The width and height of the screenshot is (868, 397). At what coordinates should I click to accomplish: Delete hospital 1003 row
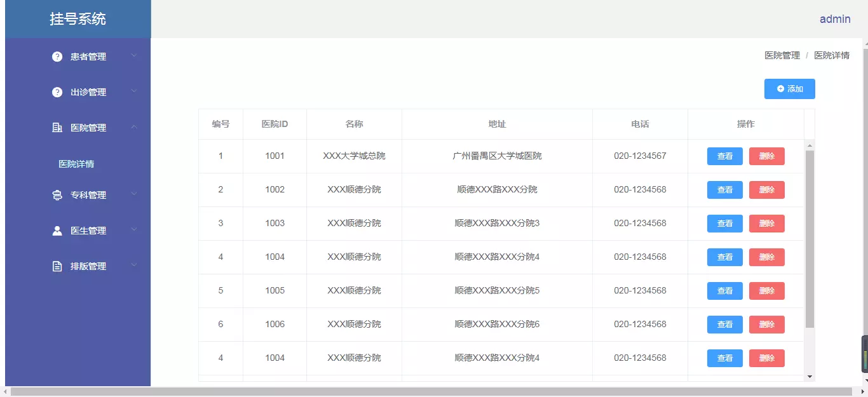(x=767, y=224)
